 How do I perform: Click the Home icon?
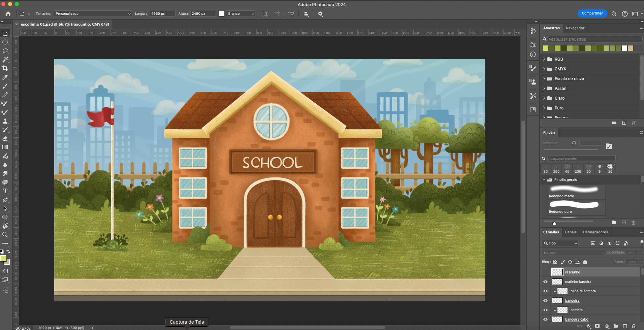tap(8, 14)
